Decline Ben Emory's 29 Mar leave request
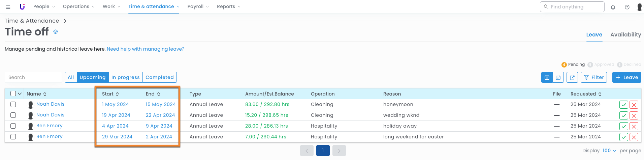 click(634, 137)
